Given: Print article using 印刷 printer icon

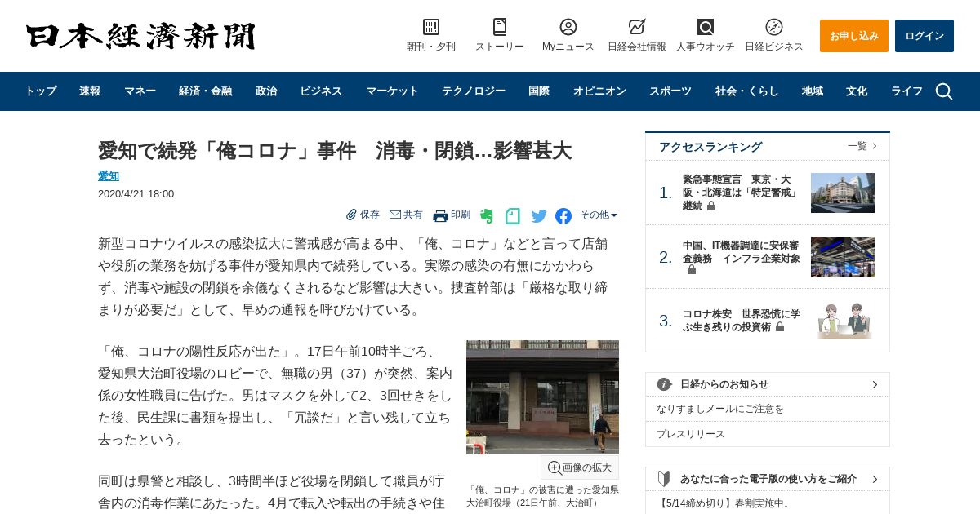Looking at the screenshot, I should click(x=440, y=215).
